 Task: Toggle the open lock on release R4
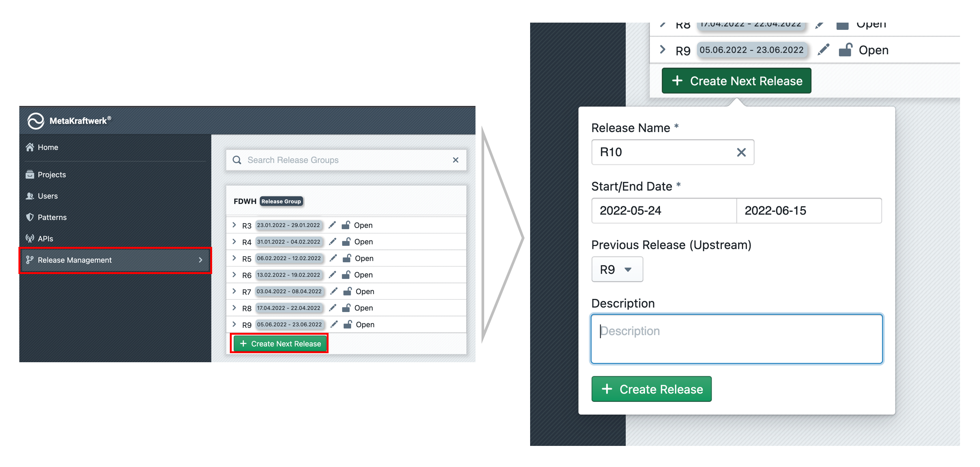click(x=346, y=242)
